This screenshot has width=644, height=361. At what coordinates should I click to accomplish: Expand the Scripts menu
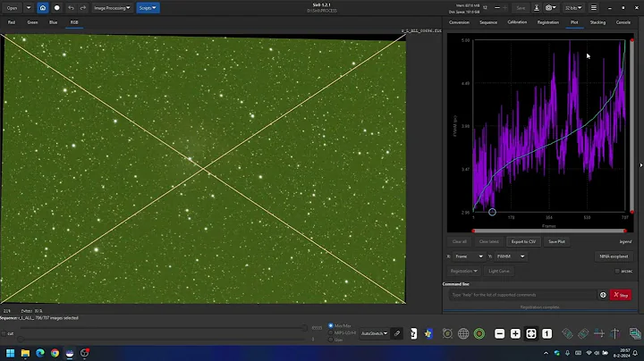click(148, 8)
